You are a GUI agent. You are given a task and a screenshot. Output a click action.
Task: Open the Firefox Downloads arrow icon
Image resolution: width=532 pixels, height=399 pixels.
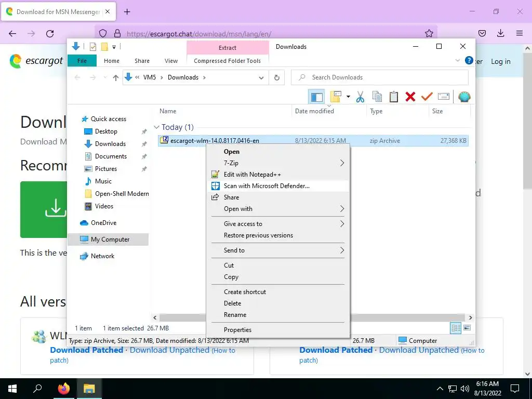click(500, 33)
